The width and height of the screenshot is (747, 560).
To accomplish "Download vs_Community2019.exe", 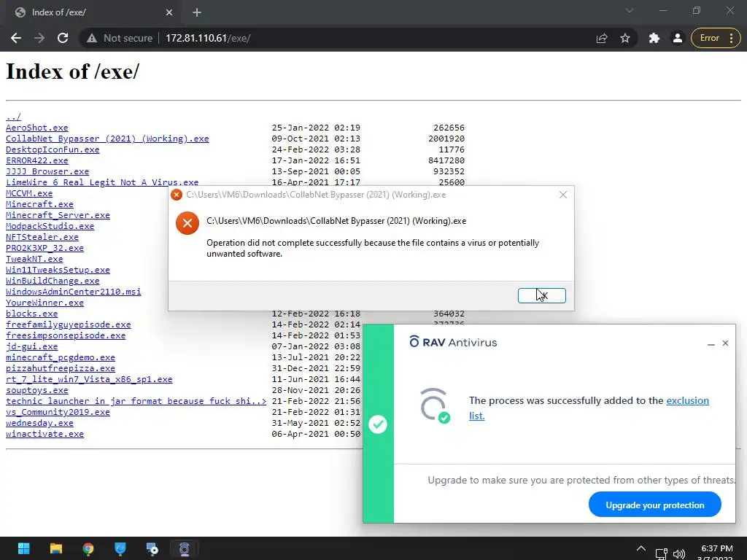I will (x=58, y=412).
